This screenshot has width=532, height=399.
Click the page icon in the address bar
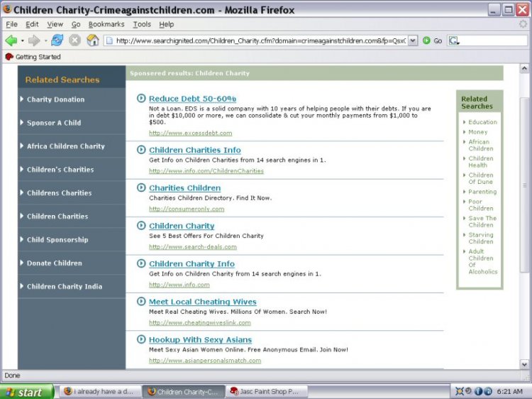click(109, 40)
